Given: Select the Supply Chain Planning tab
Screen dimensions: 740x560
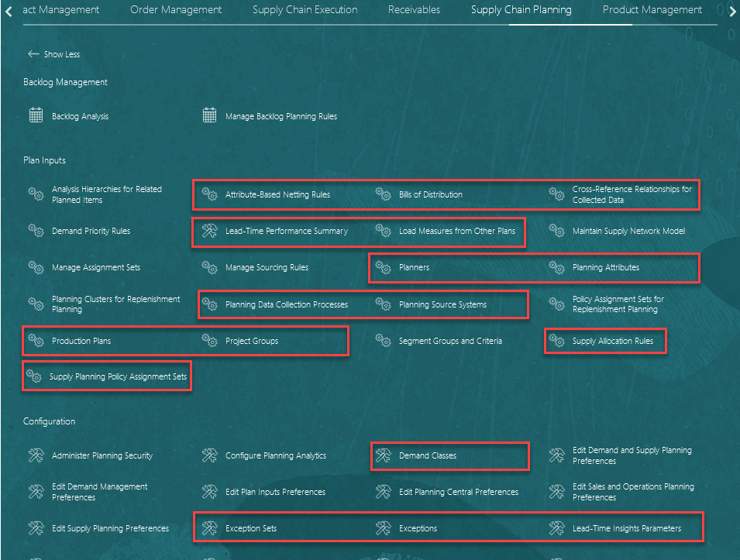Looking at the screenshot, I should tap(521, 9).
